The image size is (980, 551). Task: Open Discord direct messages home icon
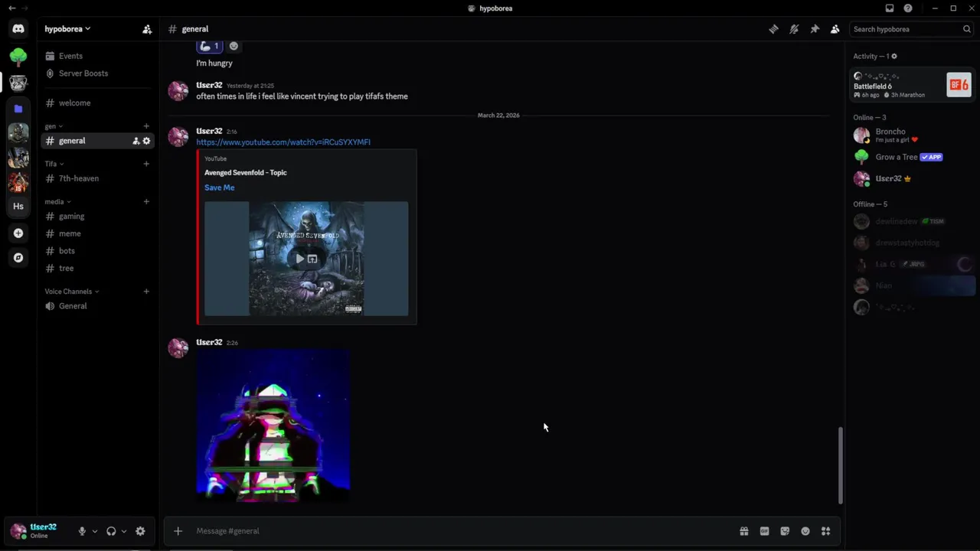point(18,29)
